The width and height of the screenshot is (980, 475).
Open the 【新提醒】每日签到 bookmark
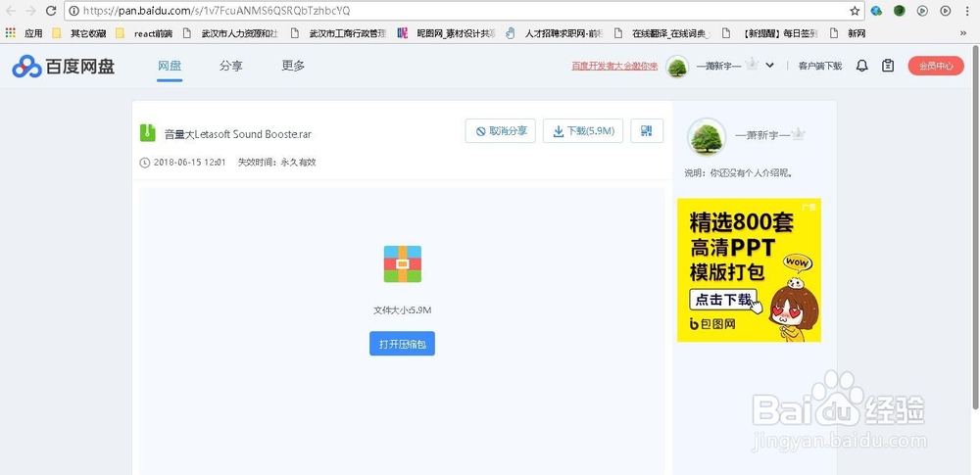[x=770, y=33]
